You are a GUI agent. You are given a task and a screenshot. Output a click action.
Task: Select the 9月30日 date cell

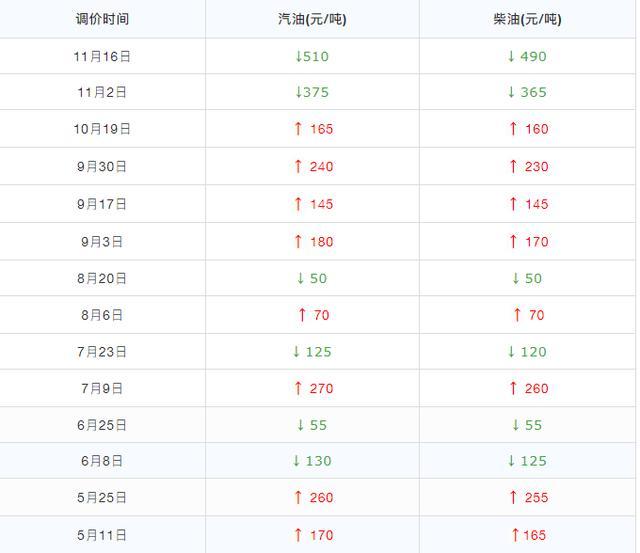(102, 167)
